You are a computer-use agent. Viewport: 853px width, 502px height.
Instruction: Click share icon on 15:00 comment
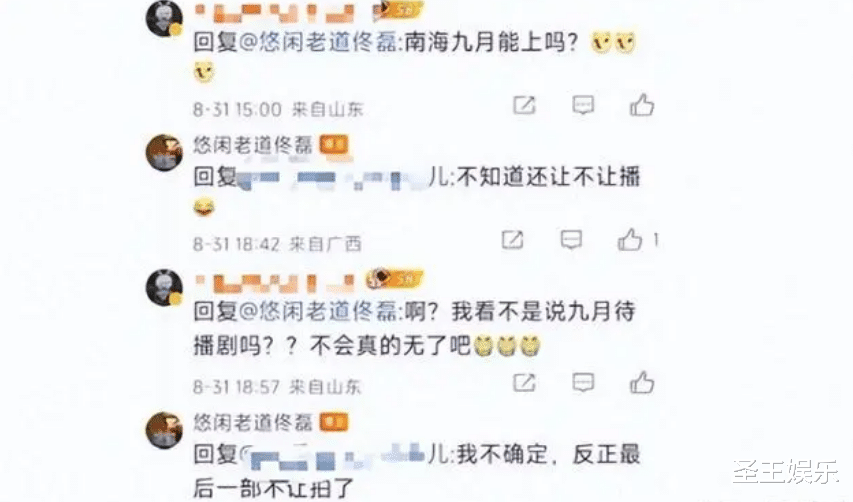click(524, 105)
